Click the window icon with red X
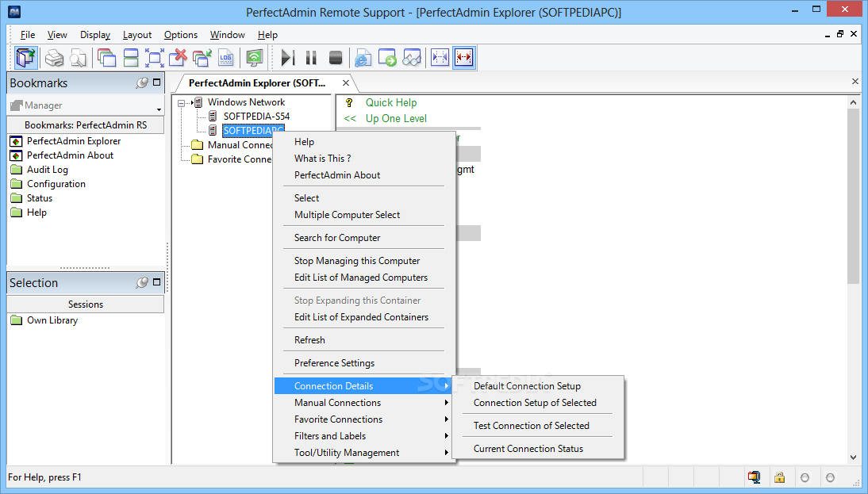The width and height of the screenshot is (868, 494). pos(179,58)
